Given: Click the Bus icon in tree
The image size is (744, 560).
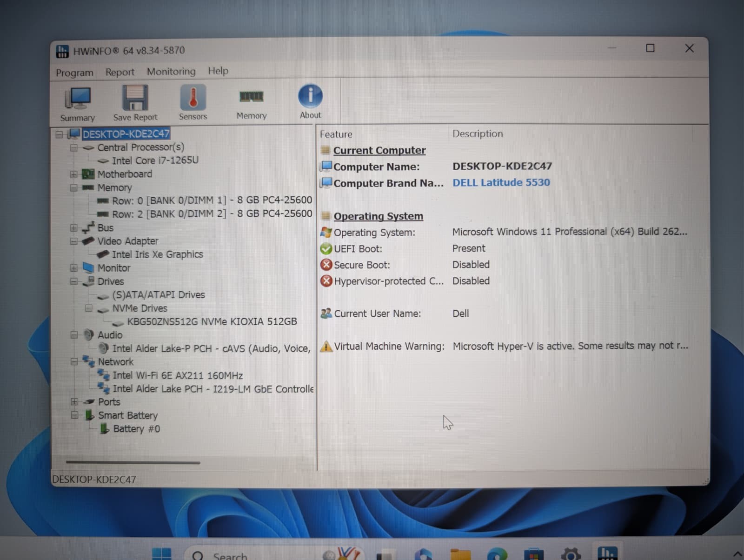Looking at the screenshot, I should click(88, 227).
